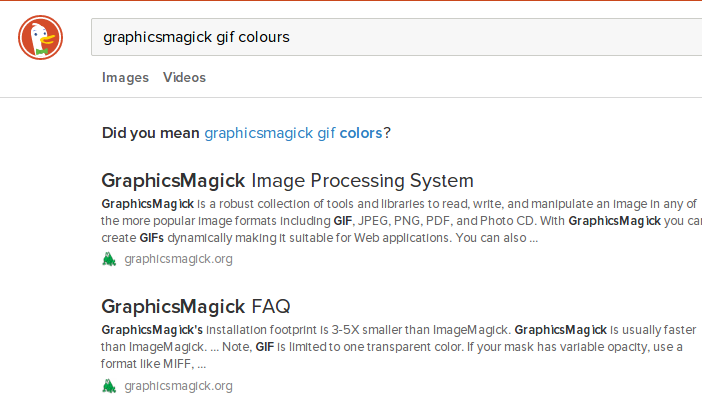Click the DuckDuckGo duck logo
The height and width of the screenshot is (416, 702).
pyautogui.click(x=40, y=37)
